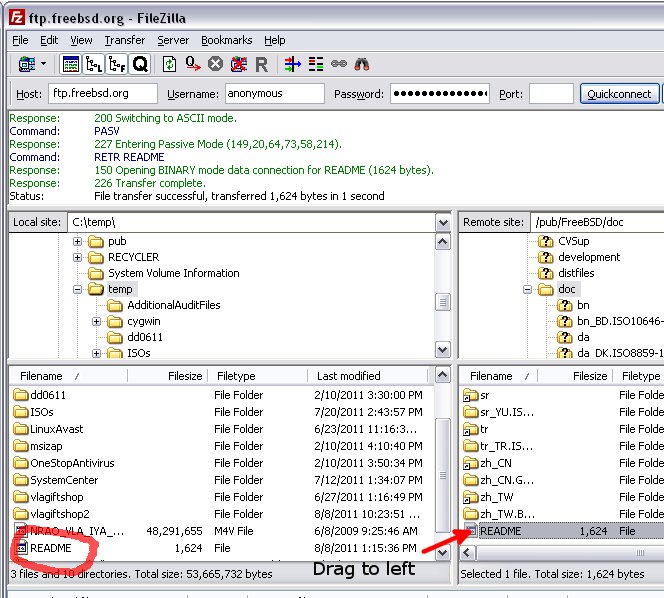Collapse the doc folder in remote tree
The image size is (664, 598).
527,289
